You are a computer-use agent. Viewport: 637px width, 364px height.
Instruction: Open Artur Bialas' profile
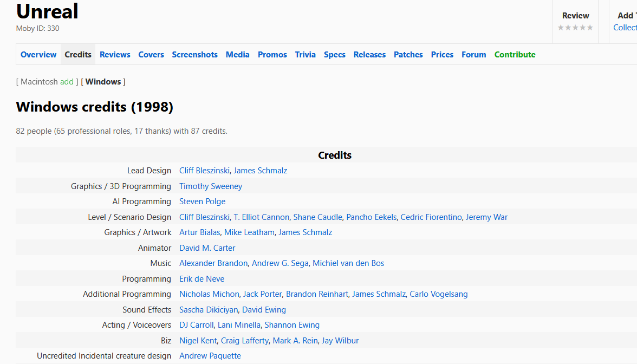click(x=199, y=232)
